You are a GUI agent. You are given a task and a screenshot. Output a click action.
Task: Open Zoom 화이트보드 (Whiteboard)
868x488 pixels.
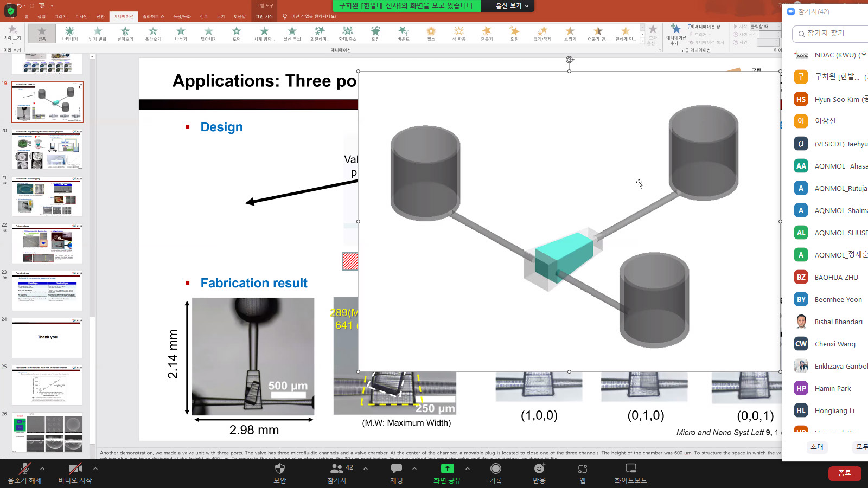click(630, 473)
